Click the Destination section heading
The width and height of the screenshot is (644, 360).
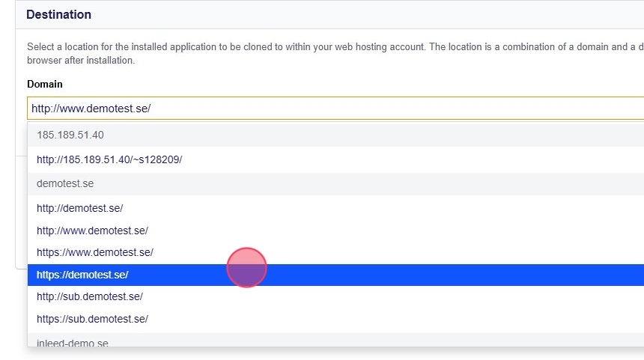pos(58,15)
